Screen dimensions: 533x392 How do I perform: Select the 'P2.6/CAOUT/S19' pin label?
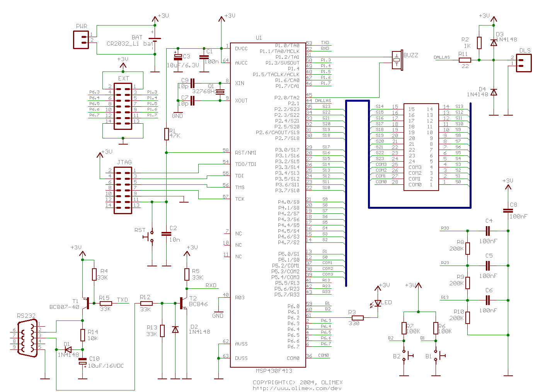[x=278, y=133]
